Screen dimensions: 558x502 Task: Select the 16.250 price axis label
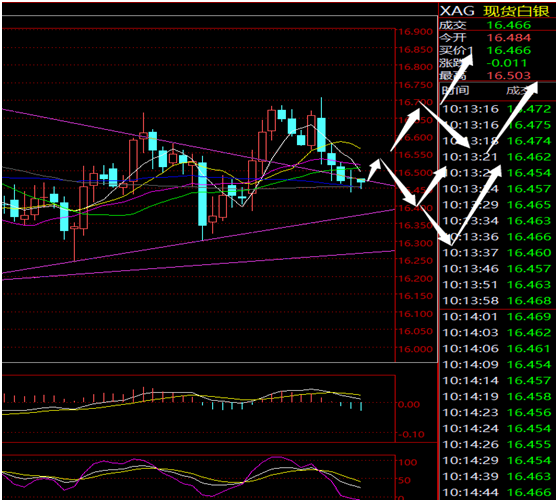pyautogui.click(x=415, y=261)
